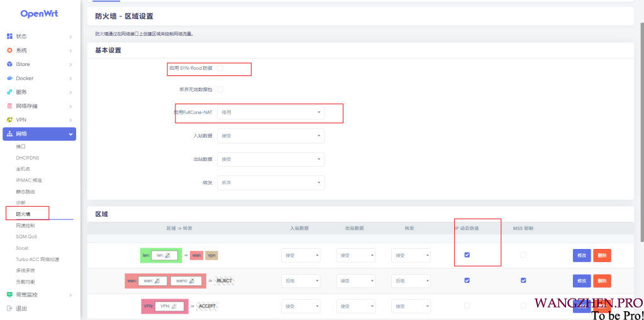Click the 系统 (System) gear icon
The width and height of the screenshot is (644, 320).
pyautogui.click(x=9, y=50)
